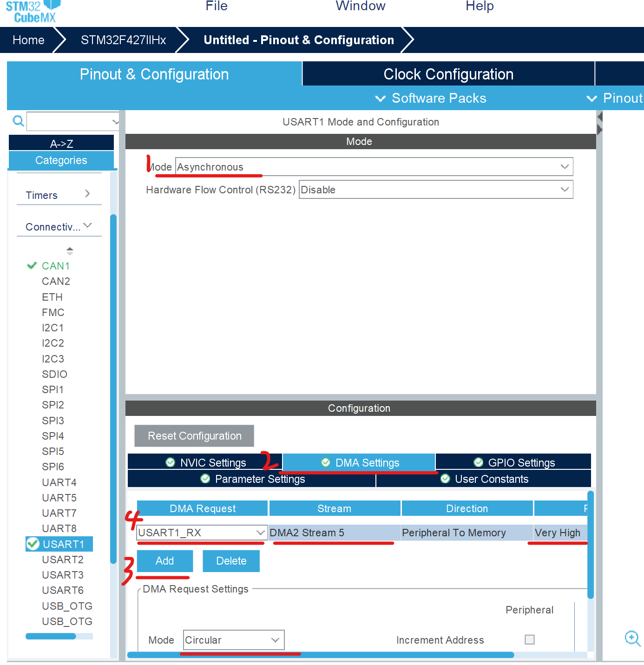Click the Add DMA request button
This screenshot has width=644, height=665.
point(164,561)
